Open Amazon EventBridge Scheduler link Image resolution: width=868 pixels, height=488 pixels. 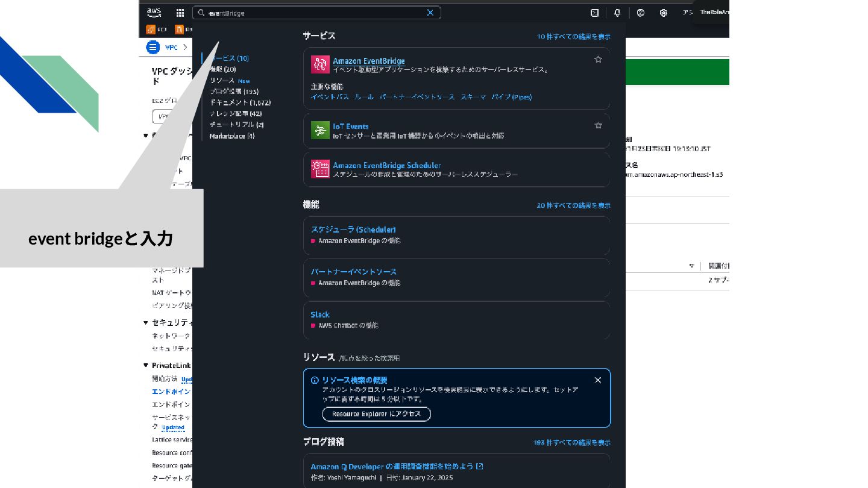point(387,165)
